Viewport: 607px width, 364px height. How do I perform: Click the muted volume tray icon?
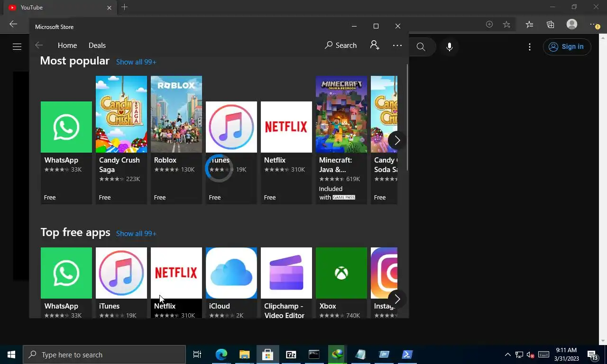pyautogui.click(x=531, y=355)
